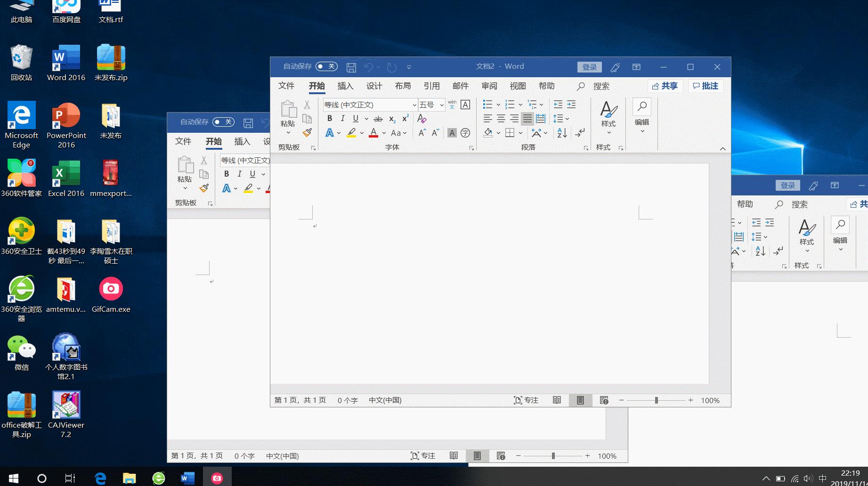Open the 文件 menu
Viewport: 868px width, 486px height.
click(286, 86)
